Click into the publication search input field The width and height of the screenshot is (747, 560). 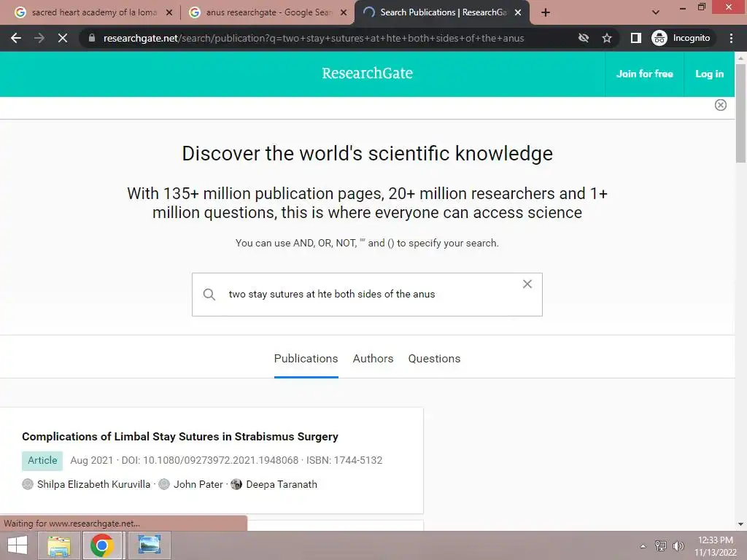(367, 295)
